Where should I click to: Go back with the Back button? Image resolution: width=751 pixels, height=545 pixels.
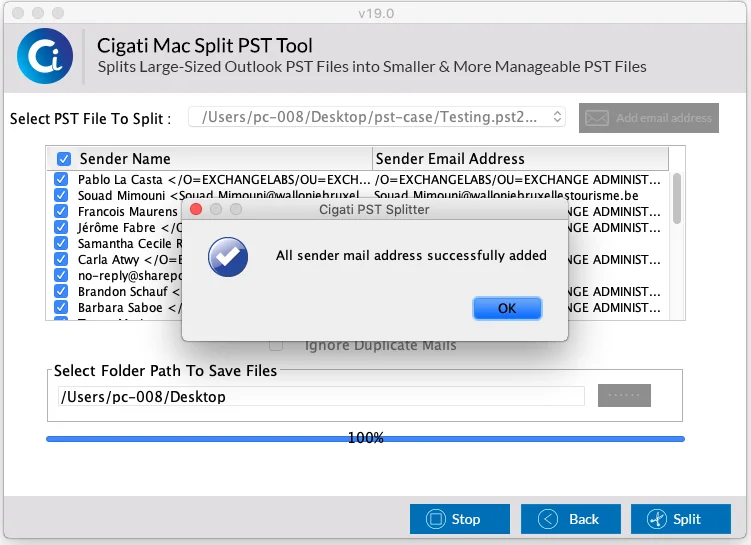point(570,519)
